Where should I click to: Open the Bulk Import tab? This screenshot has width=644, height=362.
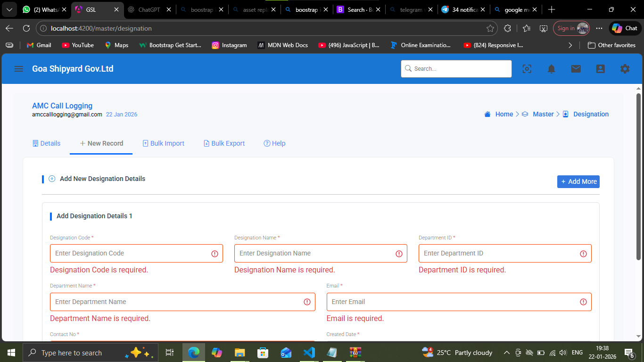point(163,143)
